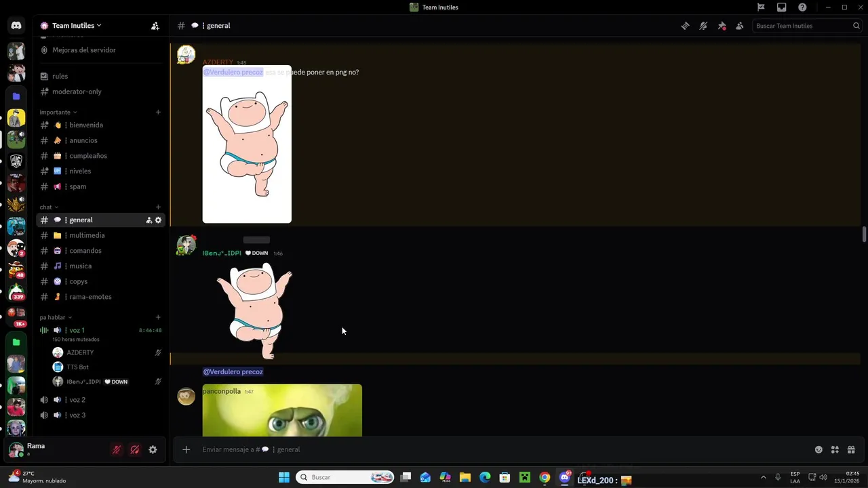Join the voz 1 voice channel
This screenshot has height=488, width=868.
100,333
